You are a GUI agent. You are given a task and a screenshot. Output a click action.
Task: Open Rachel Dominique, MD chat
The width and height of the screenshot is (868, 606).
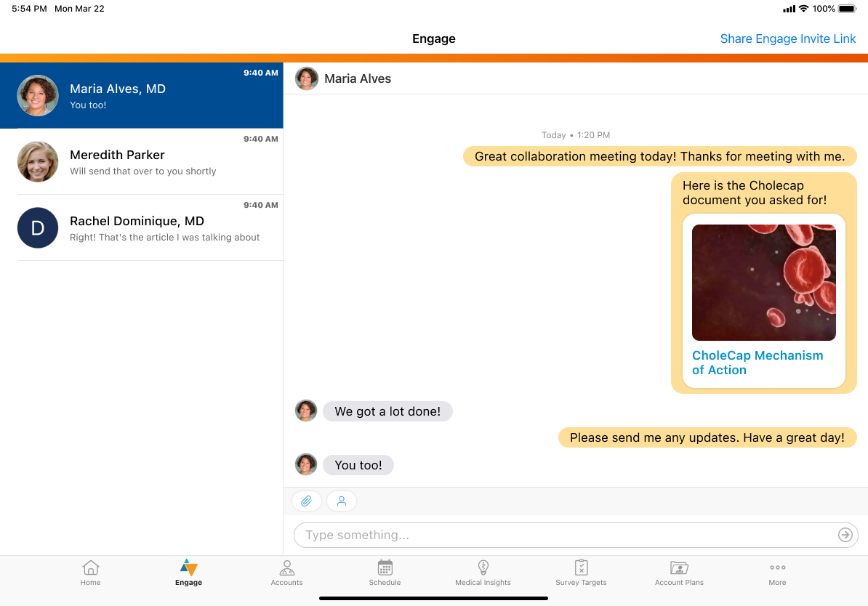click(142, 227)
